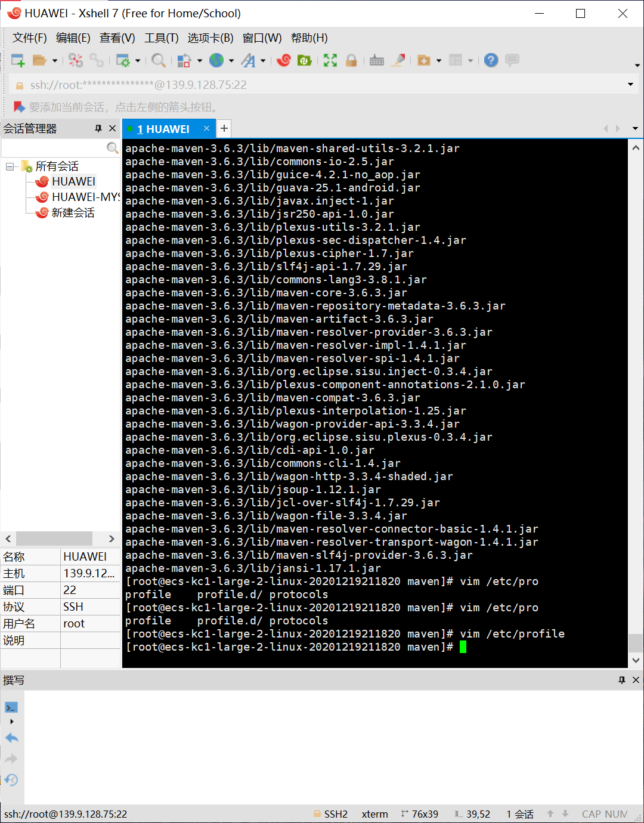Click the compose pane history clock icon

coord(11,780)
